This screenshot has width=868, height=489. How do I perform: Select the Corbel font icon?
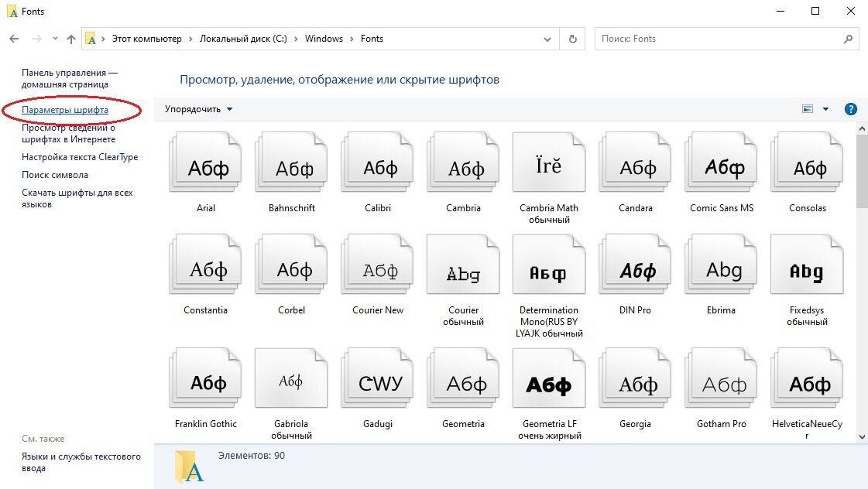291,265
